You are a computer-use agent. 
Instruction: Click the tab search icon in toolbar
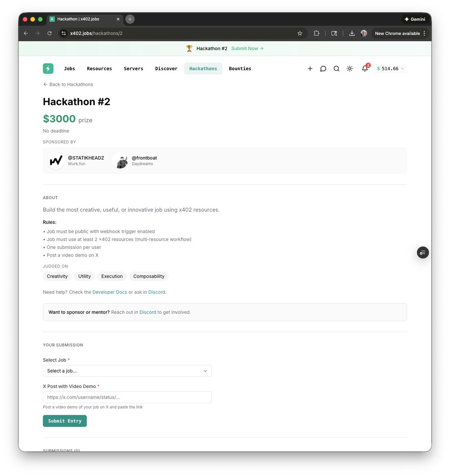(x=334, y=33)
